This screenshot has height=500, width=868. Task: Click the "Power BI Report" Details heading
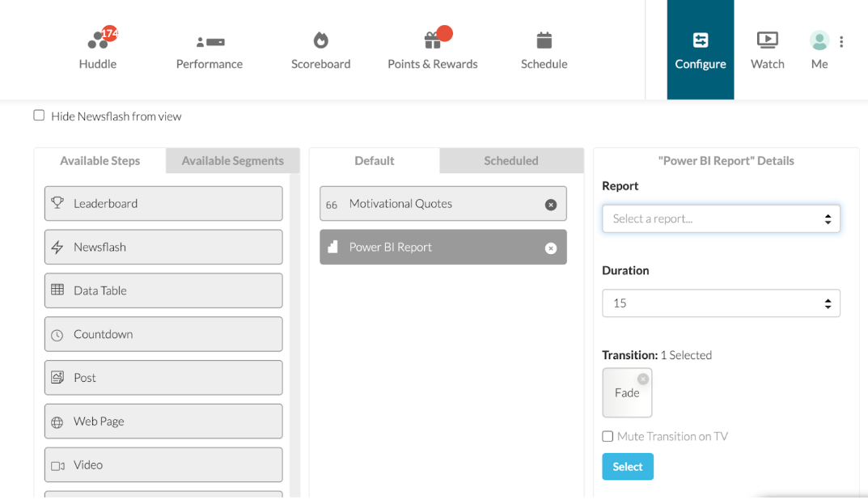pos(726,160)
